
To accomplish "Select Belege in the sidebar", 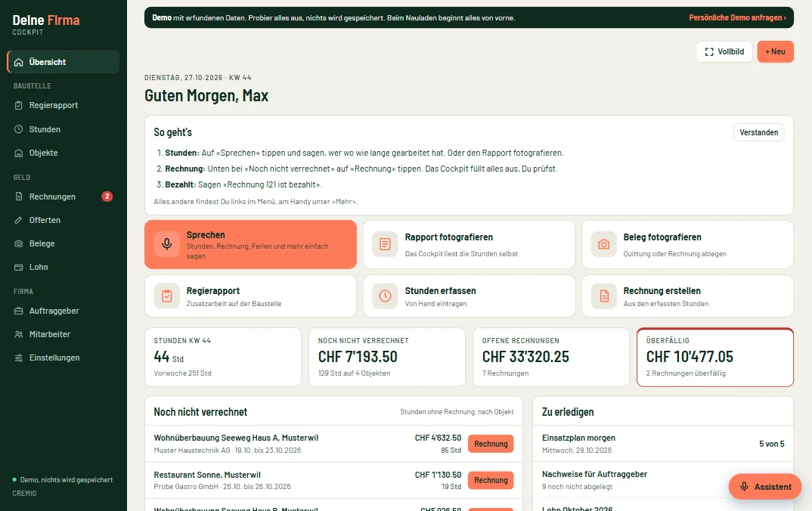I will coord(64,243).
